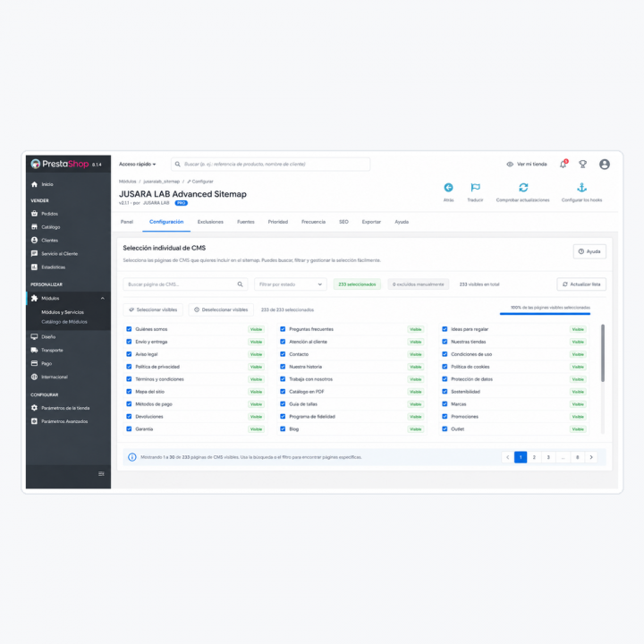Image resolution: width=644 pixels, height=644 pixels.
Task: Open Inicio home icon in sidebar
Action: 35,184
